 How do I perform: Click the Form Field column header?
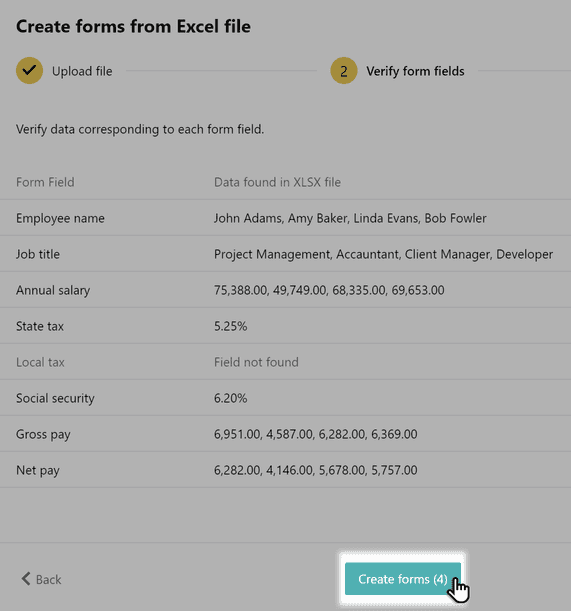pyautogui.click(x=45, y=182)
